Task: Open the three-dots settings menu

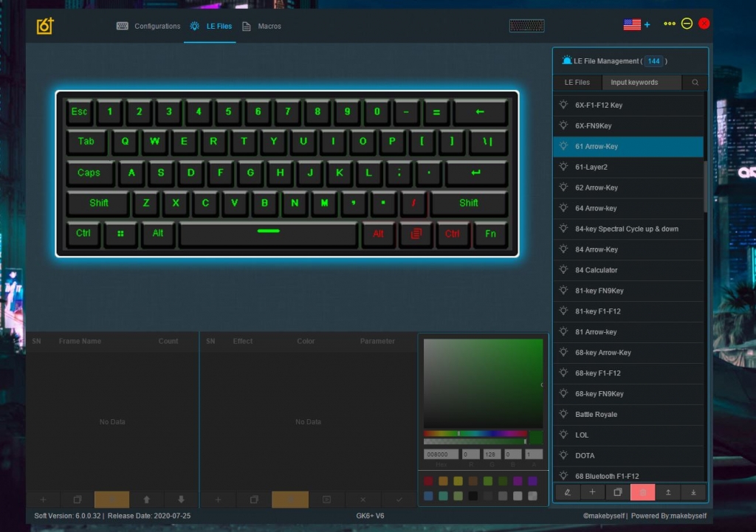Action: tap(670, 24)
